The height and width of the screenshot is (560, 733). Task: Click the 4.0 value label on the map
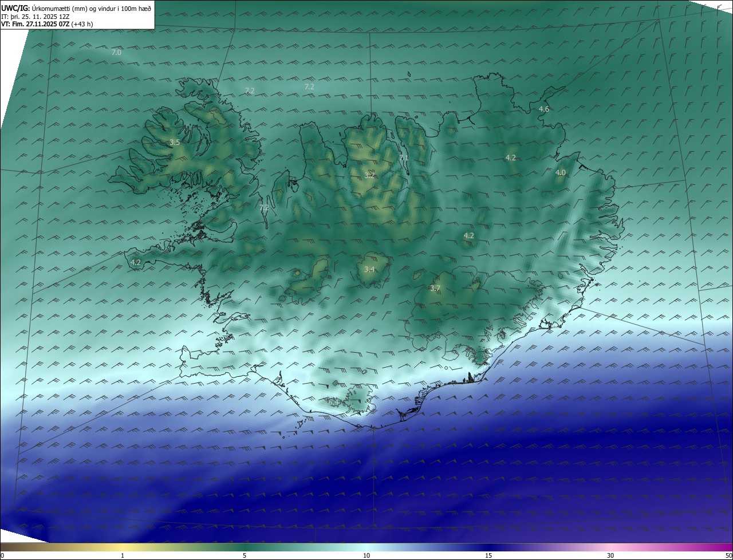[x=561, y=172]
